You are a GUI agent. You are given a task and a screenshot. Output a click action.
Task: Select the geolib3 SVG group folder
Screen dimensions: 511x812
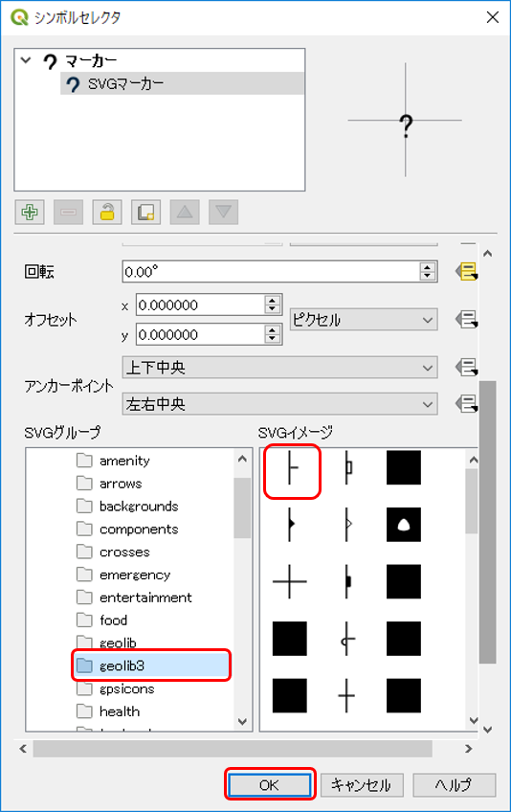point(152,665)
